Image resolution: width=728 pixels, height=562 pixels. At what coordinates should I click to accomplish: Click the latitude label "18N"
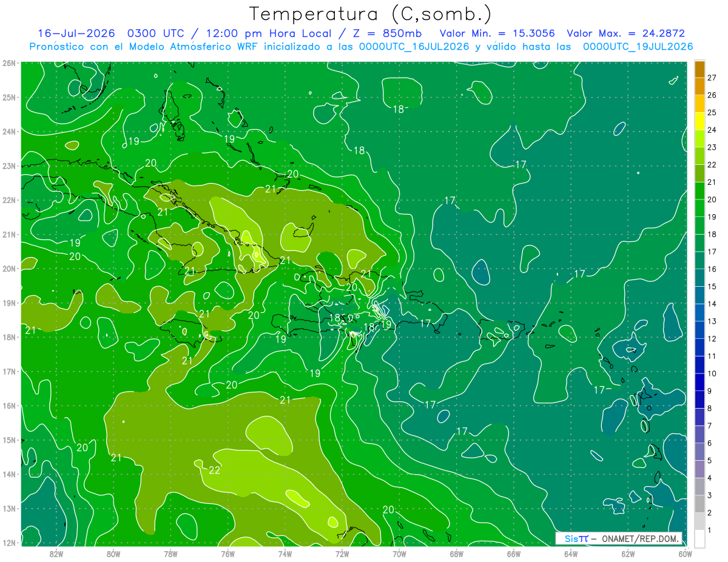9,337
